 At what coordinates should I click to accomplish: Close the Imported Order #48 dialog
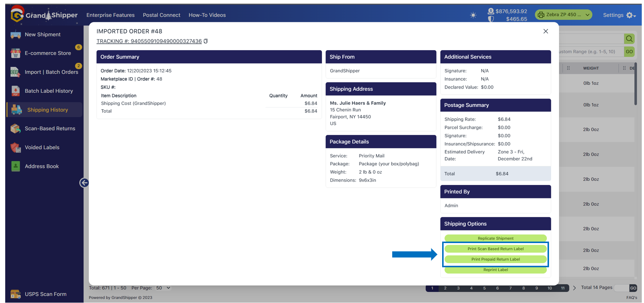coord(546,31)
